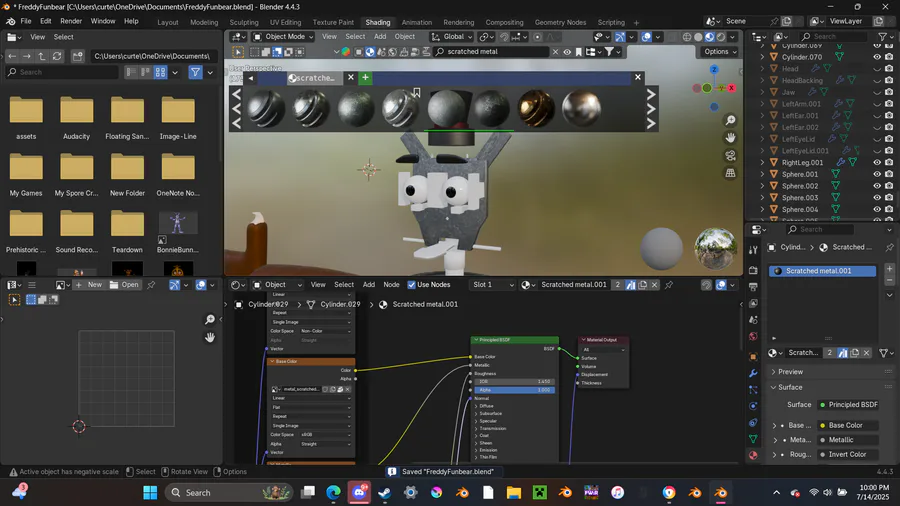The width and height of the screenshot is (900, 506).
Task: Open the File menu
Action: coord(26,21)
